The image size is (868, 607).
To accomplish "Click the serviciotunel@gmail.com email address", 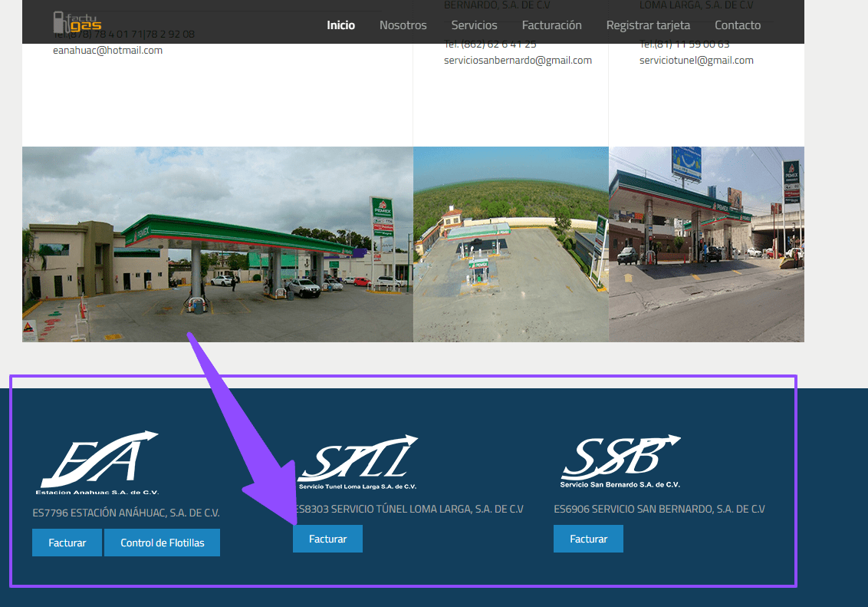I will [x=696, y=61].
